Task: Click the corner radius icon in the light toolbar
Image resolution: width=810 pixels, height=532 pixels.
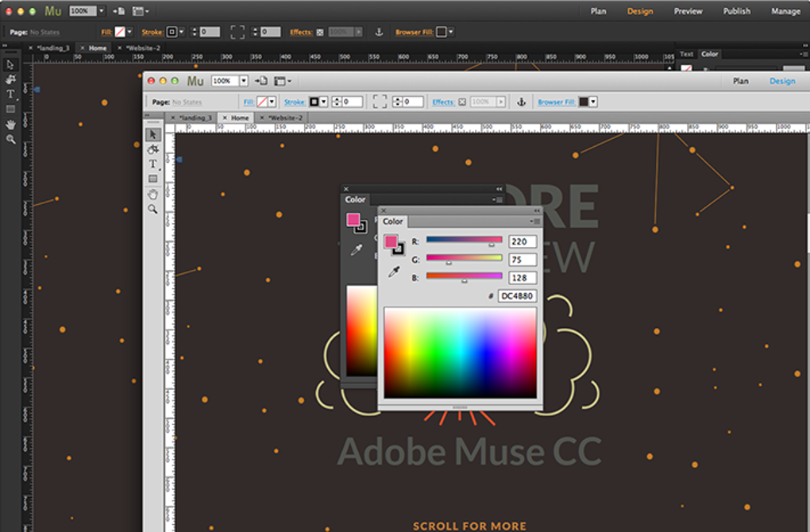Action: pos(380,102)
